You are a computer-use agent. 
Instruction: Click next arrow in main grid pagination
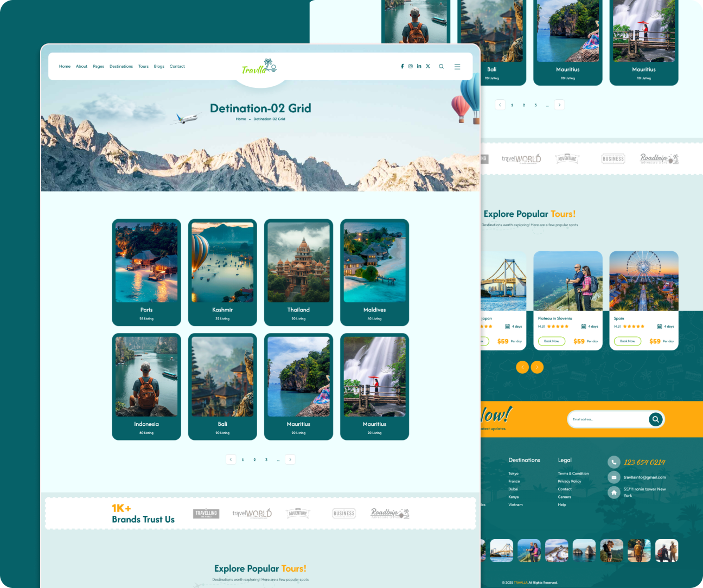290,459
